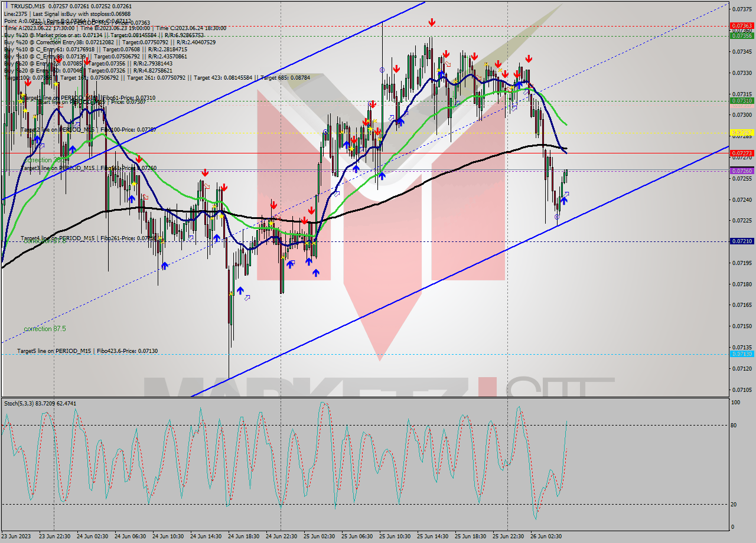
Task: Click the cyan 0.07130 price label
Action: tap(741, 354)
